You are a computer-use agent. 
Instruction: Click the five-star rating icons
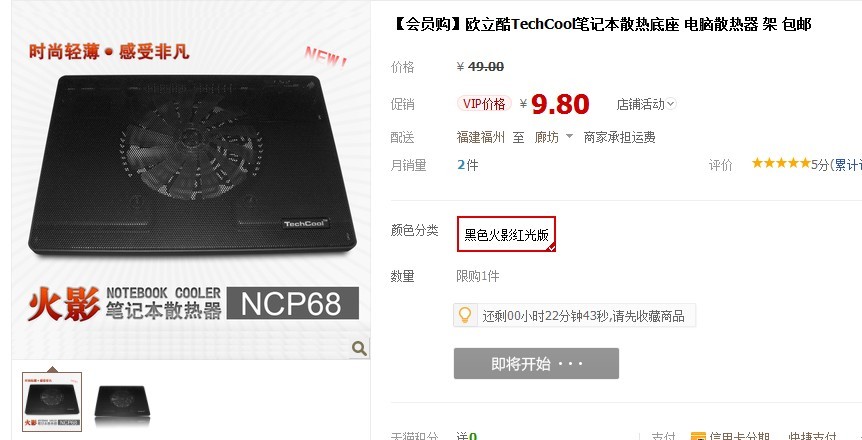click(781, 163)
